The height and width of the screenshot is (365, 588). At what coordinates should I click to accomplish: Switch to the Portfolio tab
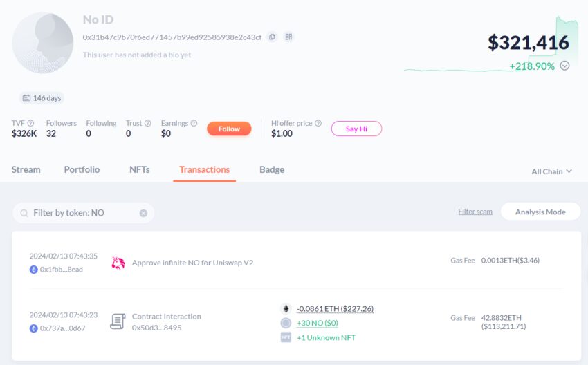pos(82,170)
